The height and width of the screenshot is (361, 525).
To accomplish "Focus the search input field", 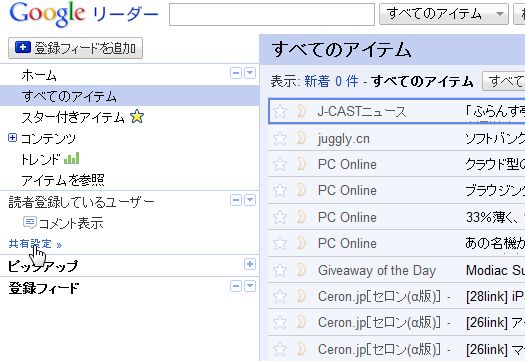I will pyautogui.click(x=272, y=14).
